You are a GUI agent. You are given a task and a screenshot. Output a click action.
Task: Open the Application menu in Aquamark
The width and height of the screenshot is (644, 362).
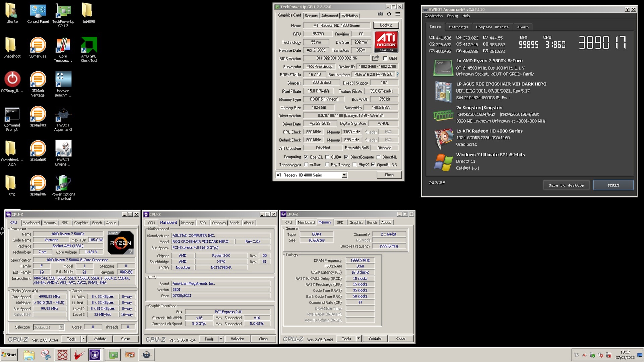(434, 16)
